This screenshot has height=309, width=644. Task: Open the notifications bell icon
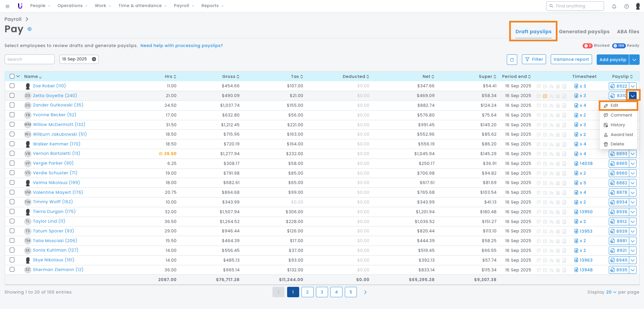coord(614,6)
